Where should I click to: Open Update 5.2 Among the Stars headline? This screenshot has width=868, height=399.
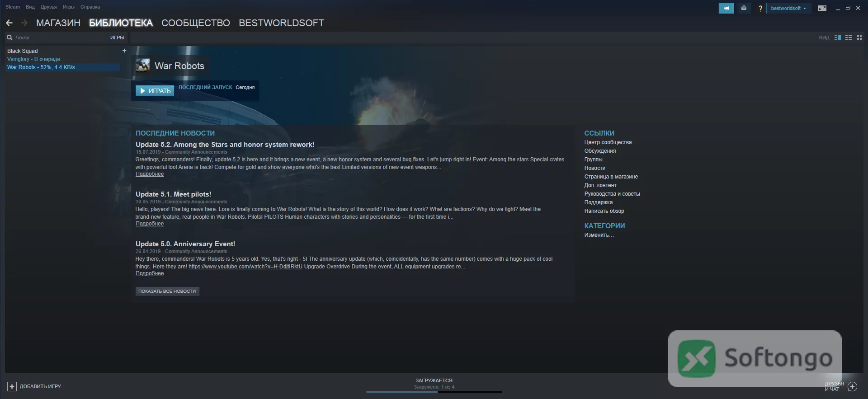(x=225, y=145)
